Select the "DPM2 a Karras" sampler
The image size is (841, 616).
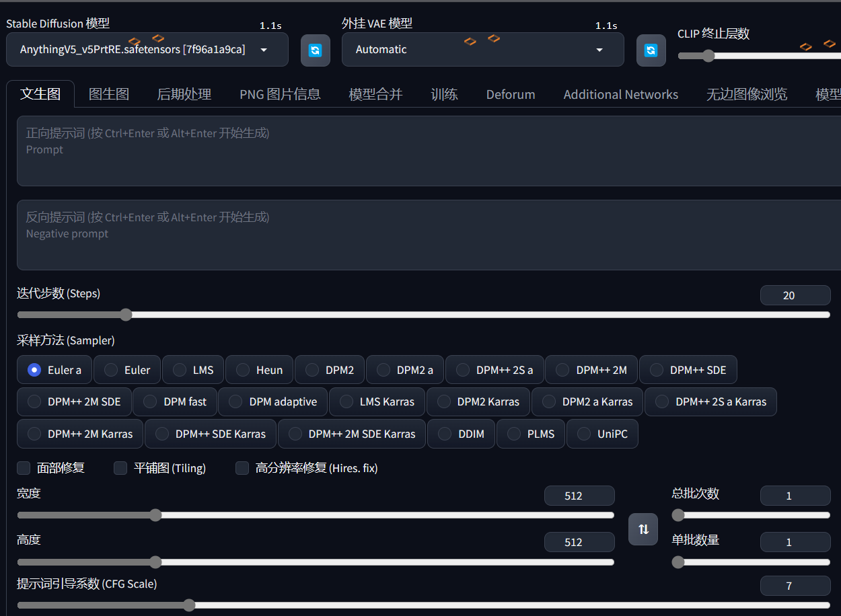click(x=587, y=401)
